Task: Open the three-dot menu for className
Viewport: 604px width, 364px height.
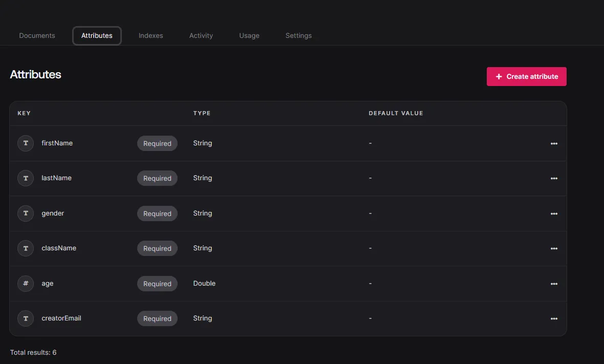Action: coord(554,249)
